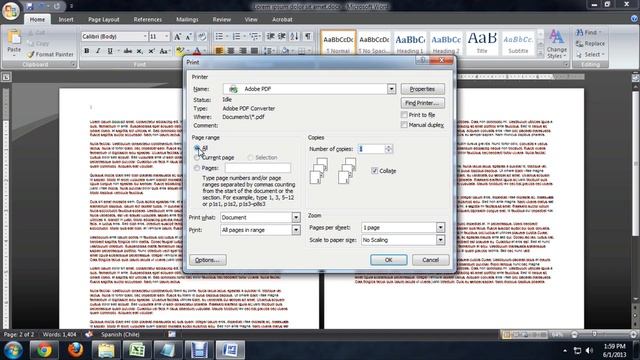Select the Pages radio button
The width and height of the screenshot is (640, 360).
tap(197, 168)
